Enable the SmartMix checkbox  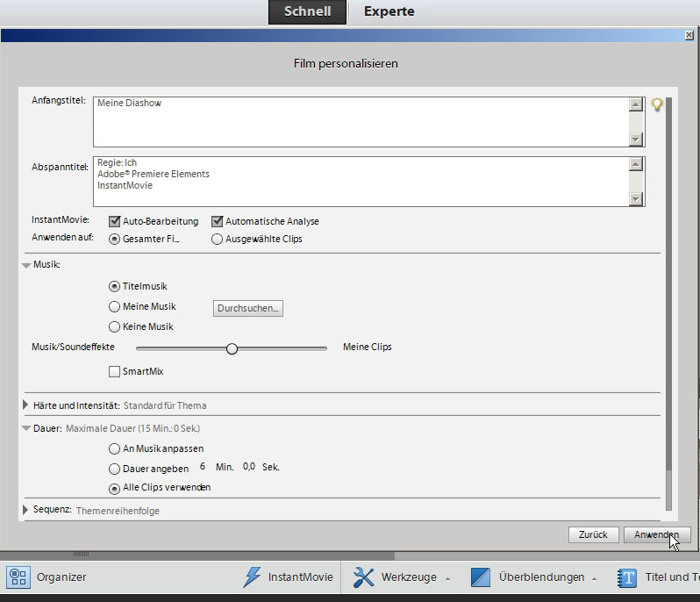(114, 371)
